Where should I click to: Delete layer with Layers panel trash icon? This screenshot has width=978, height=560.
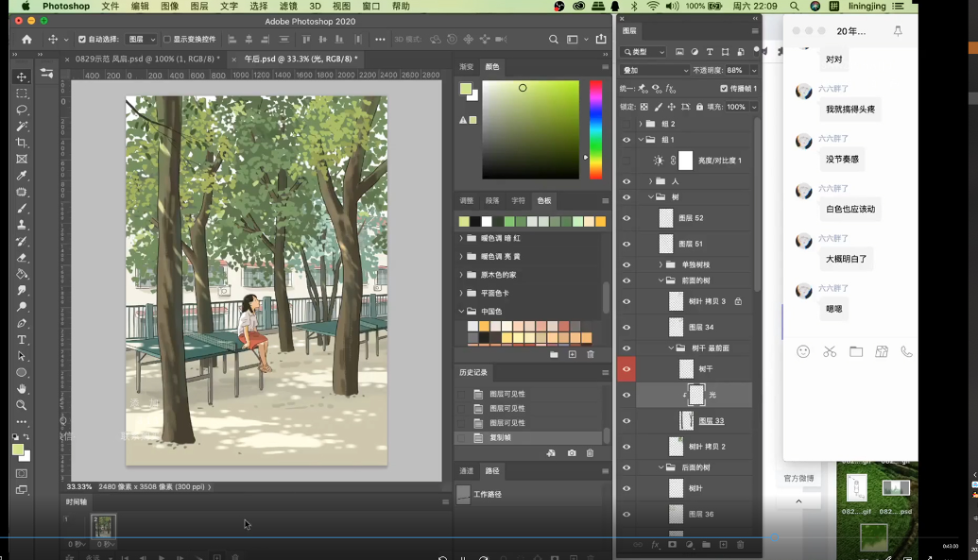(x=741, y=544)
